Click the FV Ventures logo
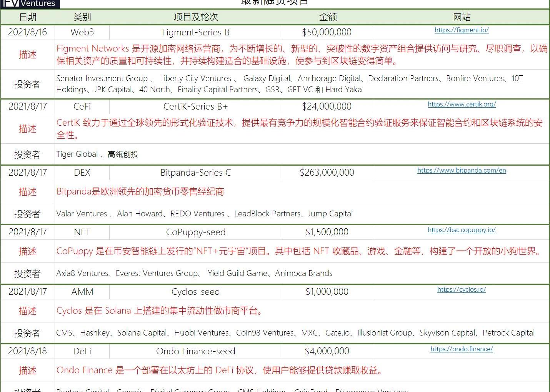This screenshot has height=392, width=550. (x=30, y=4)
